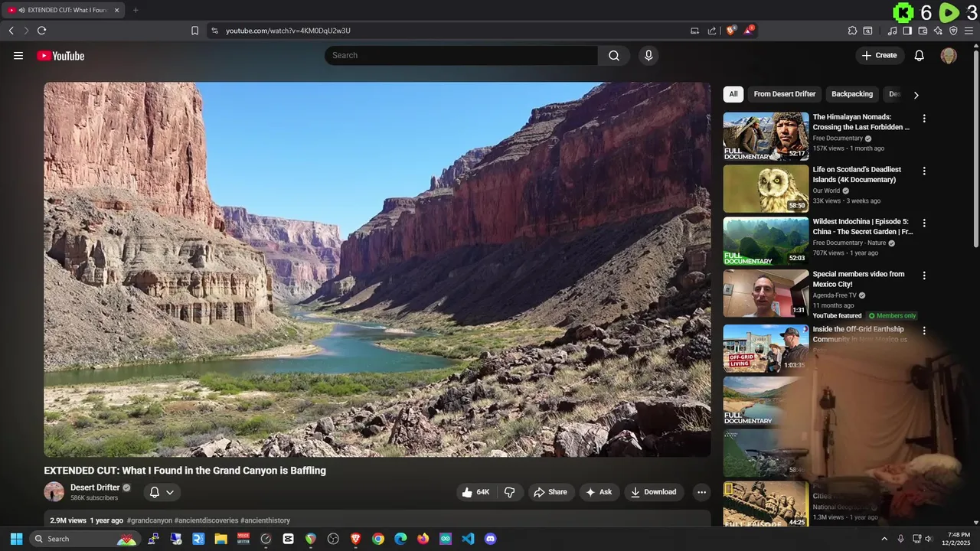This screenshot has height=551, width=980.
Task: Open taskbar clock showing 7:48 PM
Action: [x=957, y=539]
